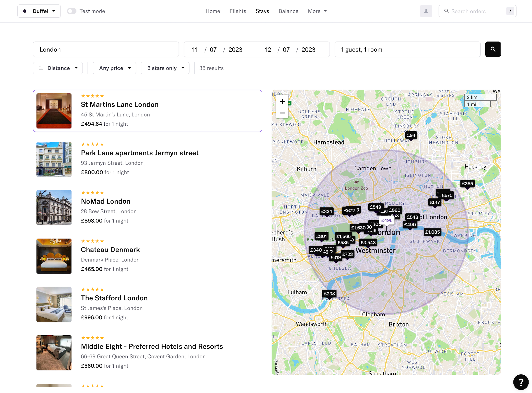The width and height of the screenshot is (532, 393).
Task: Click the £238 map price marker
Action: coord(329,294)
